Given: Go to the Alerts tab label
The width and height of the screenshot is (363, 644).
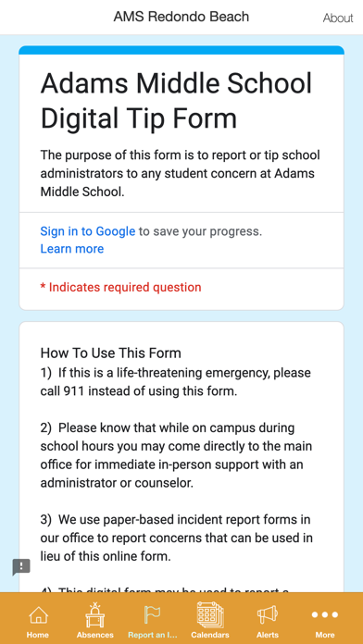Looking at the screenshot, I should coord(268,635).
